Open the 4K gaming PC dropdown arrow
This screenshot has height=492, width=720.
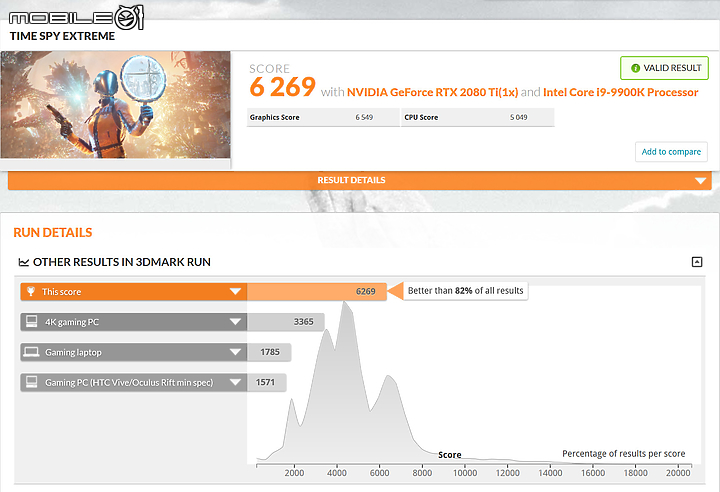point(235,322)
